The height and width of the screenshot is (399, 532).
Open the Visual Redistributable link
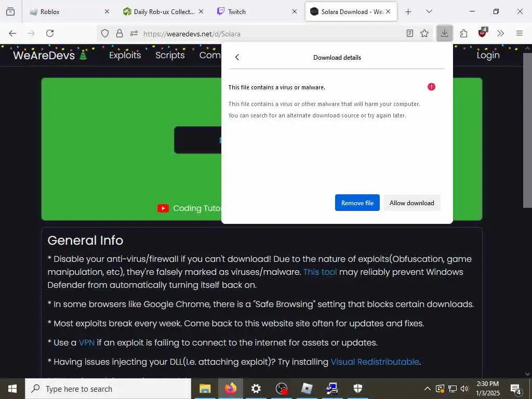[375, 362]
